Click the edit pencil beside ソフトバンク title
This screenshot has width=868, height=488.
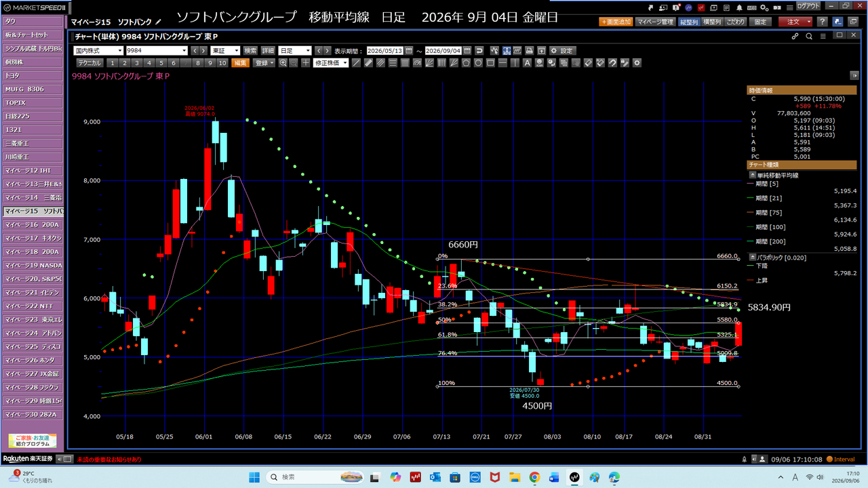pyautogui.click(x=159, y=22)
